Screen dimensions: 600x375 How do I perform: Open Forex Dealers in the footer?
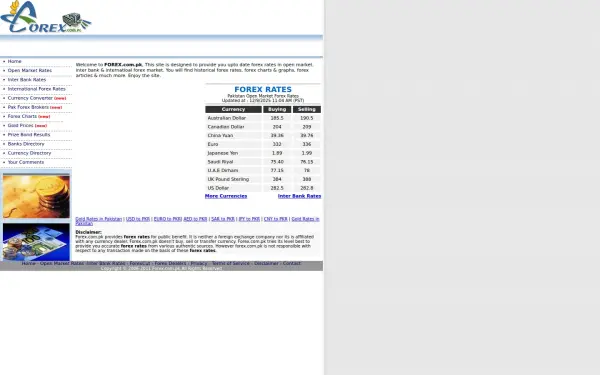[170, 263]
